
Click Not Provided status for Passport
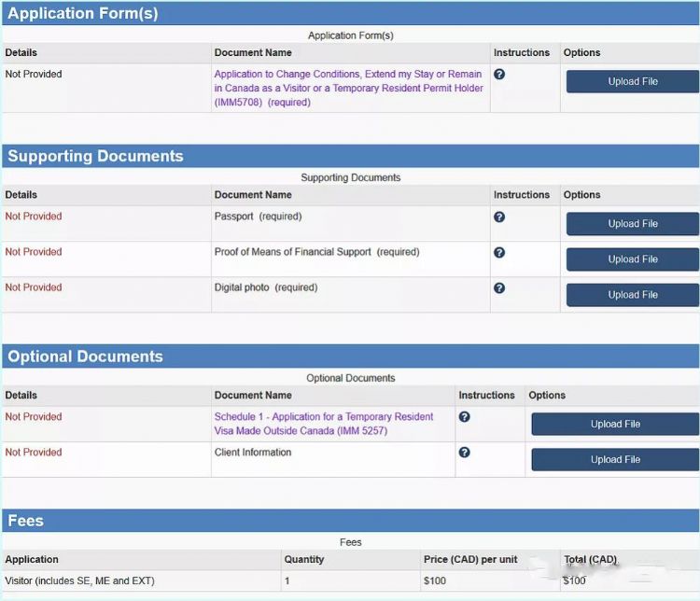pyautogui.click(x=34, y=217)
